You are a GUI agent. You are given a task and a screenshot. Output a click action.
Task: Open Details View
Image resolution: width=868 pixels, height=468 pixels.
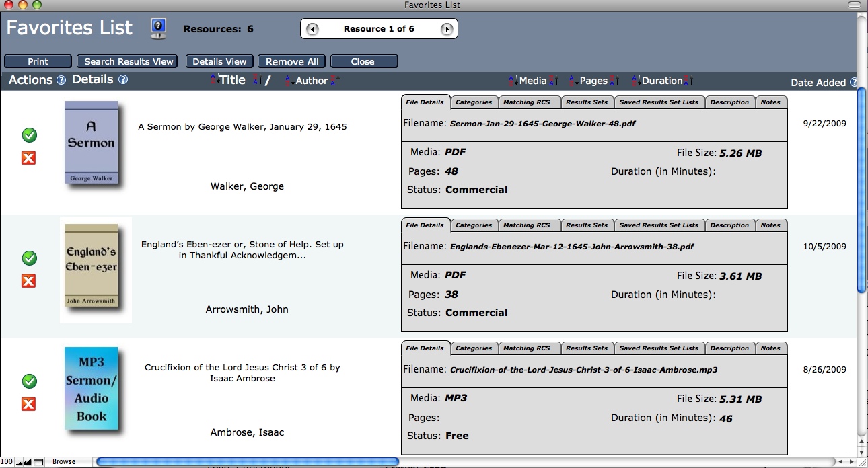(219, 61)
